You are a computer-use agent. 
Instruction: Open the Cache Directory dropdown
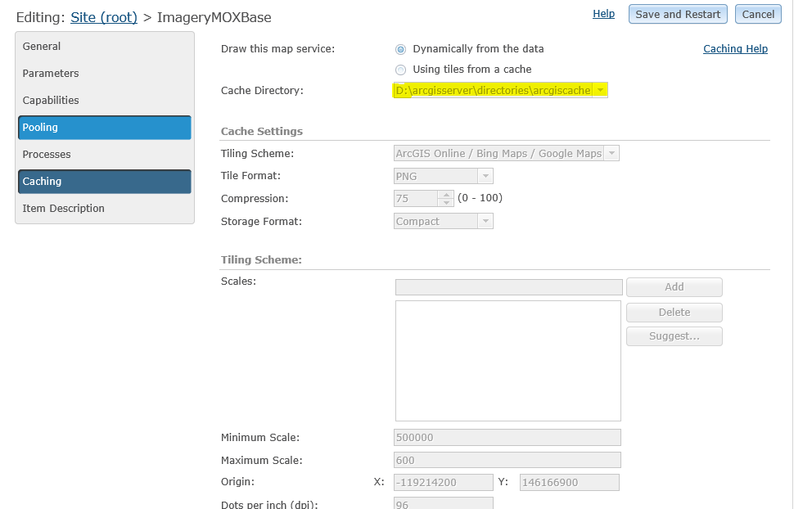[x=600, y=90]
